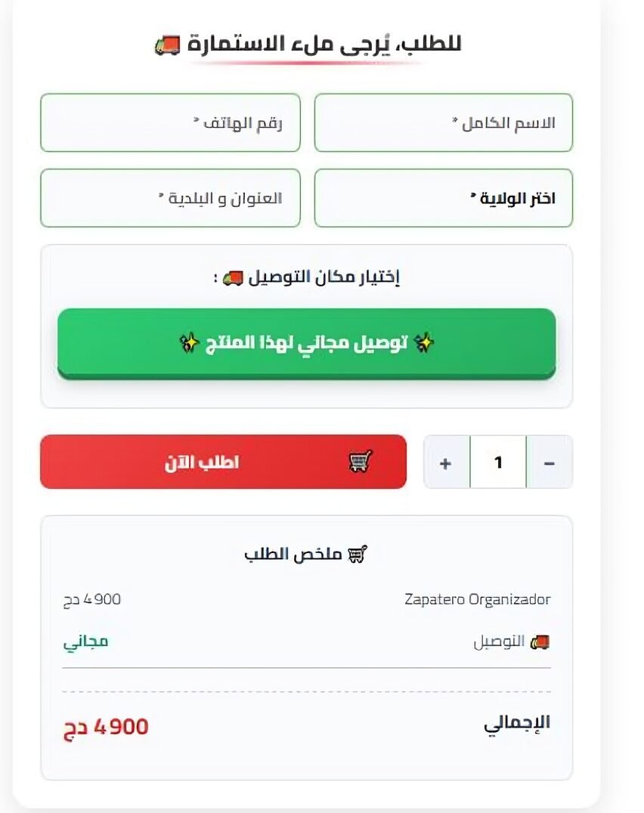Viewport: 644px width, 813px height.
Task: Focus the رقم الهاتف phone number field
Action: click(x=170, y=122)
